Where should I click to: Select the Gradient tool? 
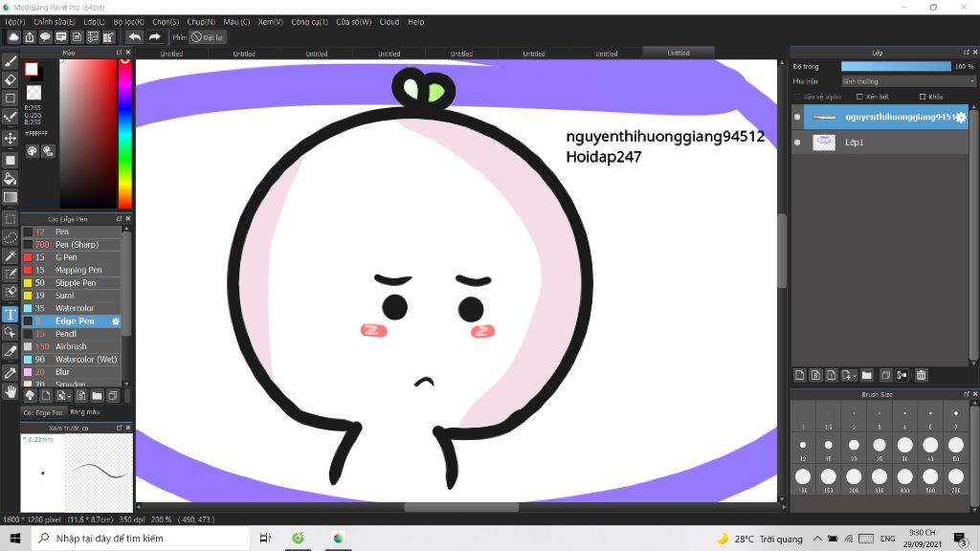(10, 197)
